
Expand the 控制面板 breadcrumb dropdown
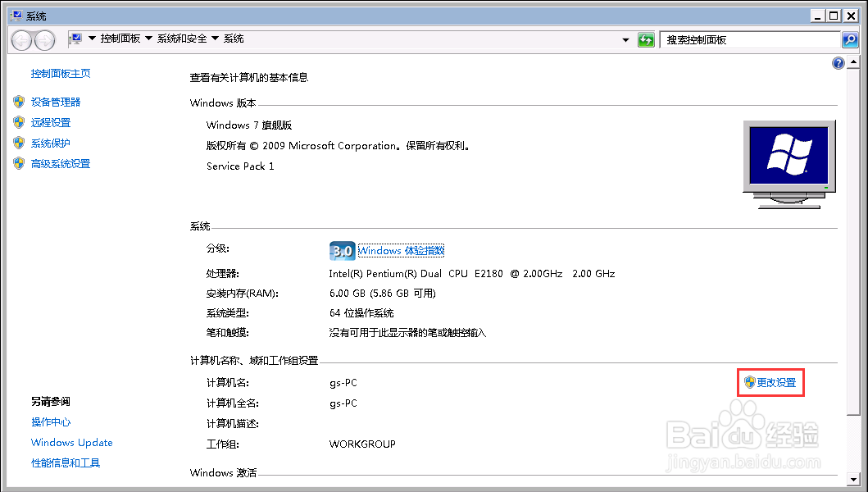click(x=150, y=38)
